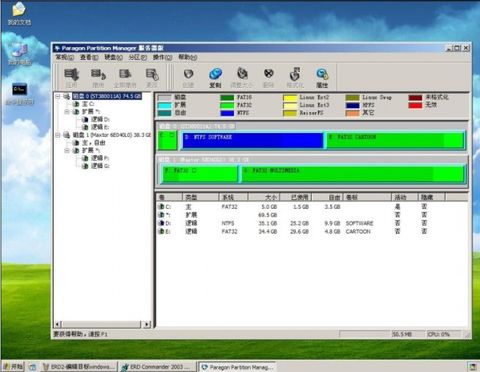
Task: Collapse the extended partition node under Disk 0
Action: (67, 112)
